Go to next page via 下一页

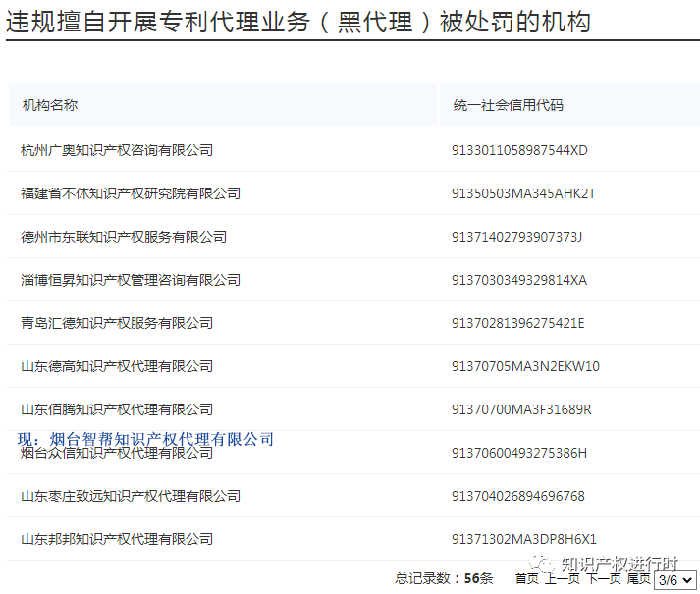604,579
